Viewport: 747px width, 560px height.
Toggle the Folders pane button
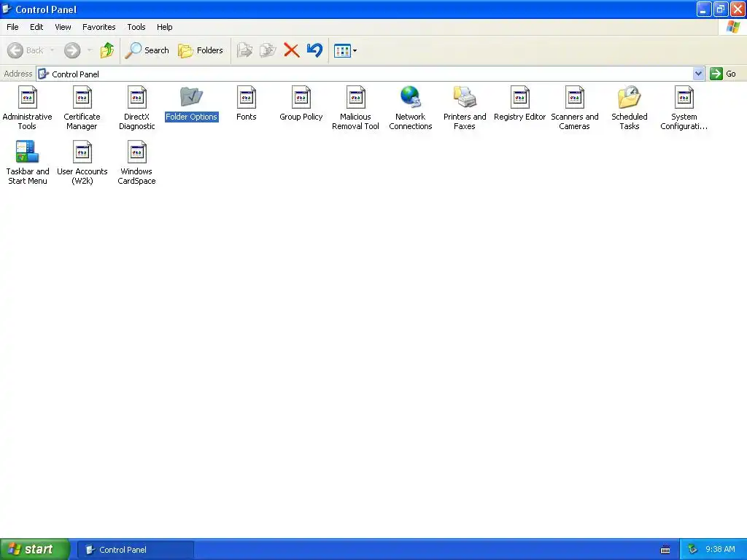point(201,50)
